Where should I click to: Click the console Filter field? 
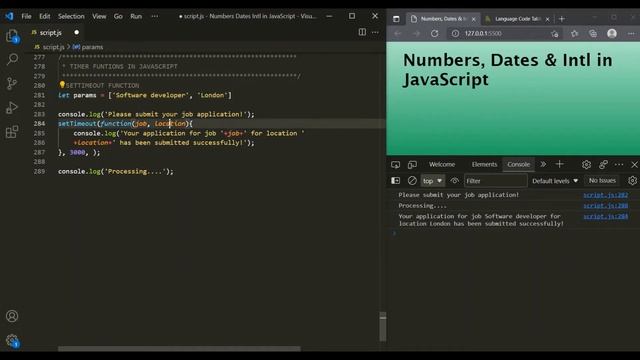click(x=496, y=180)
